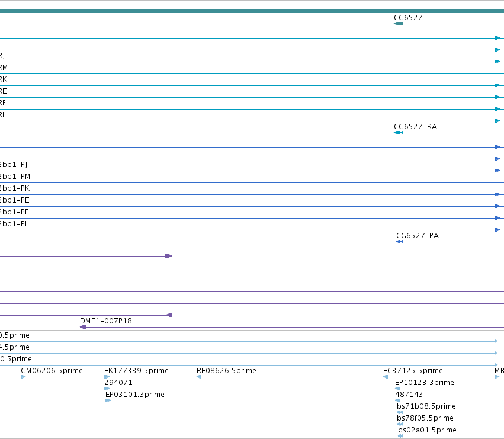
Task: Open the CG6527-RA transcript label
Action: pos(416,127)
